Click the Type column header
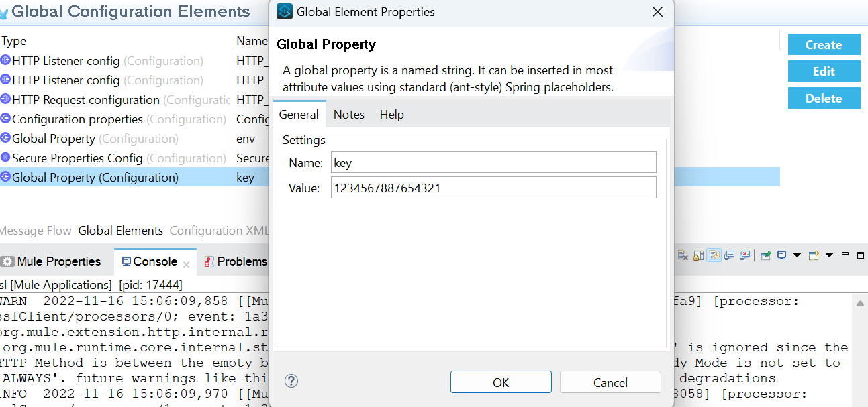The width and height of the screenshot is (868, 407). tap(13, 41)
